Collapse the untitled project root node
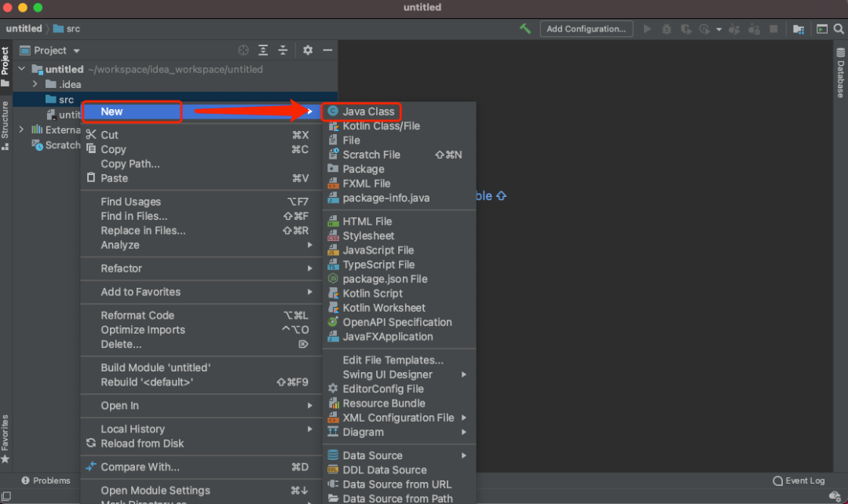848x504 pixels. 22,69
